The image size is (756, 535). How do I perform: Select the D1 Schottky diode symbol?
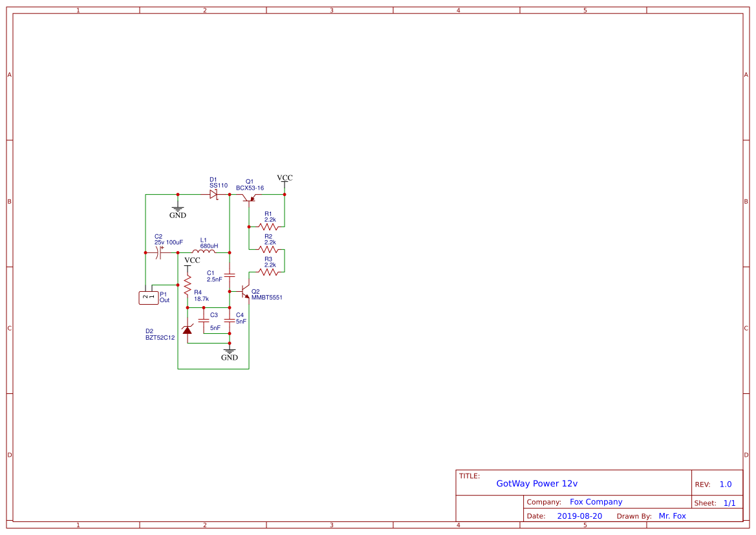pos(213,195)
